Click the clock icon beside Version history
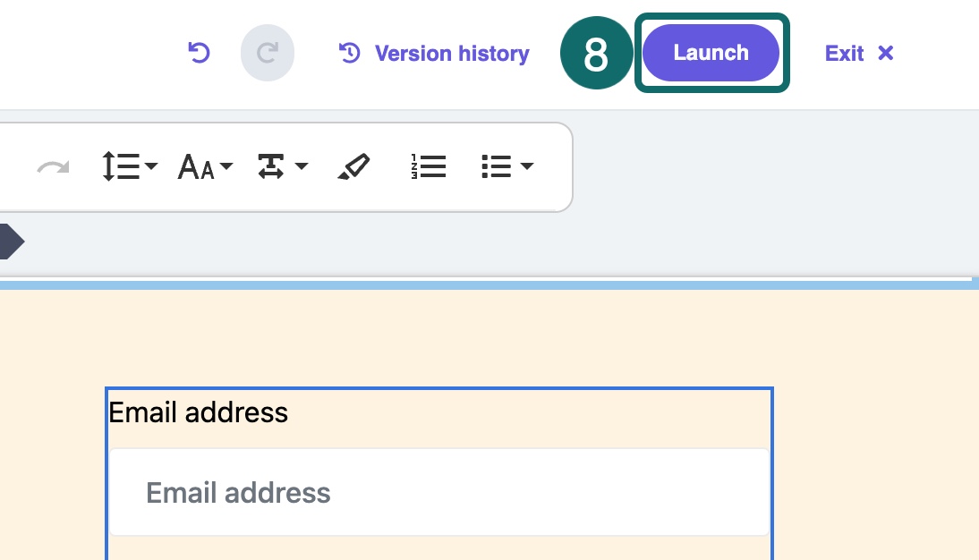Viewport: 979px width, 560px height. coord(349,54)
